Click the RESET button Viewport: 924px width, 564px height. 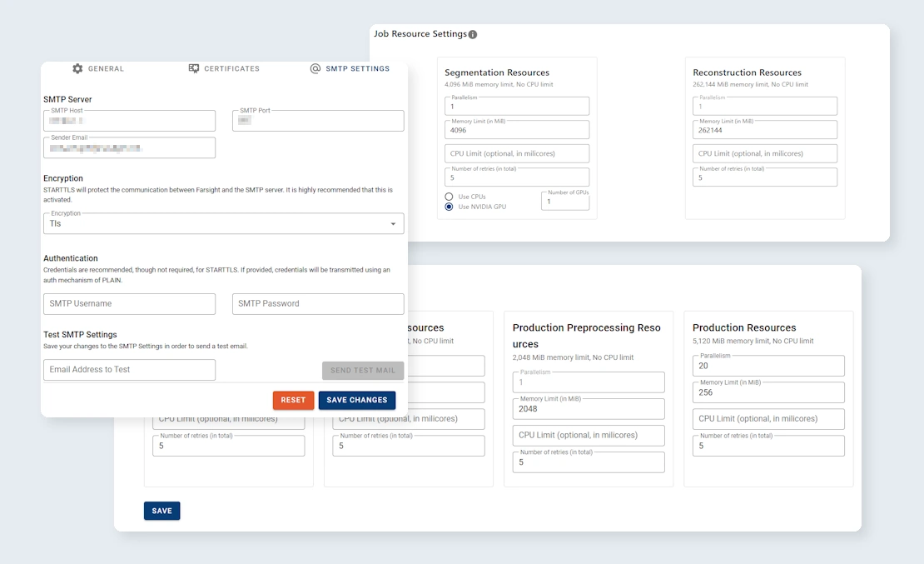click(293, 400)
